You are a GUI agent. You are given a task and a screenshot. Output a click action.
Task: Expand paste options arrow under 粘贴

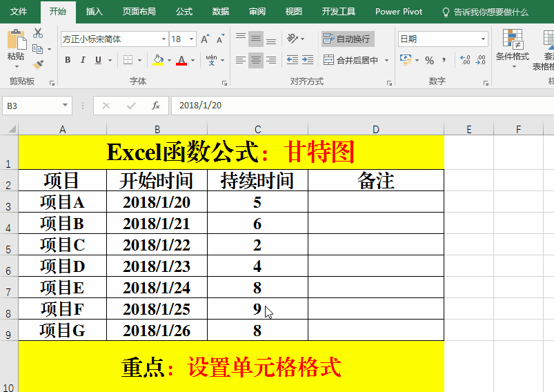17,66
